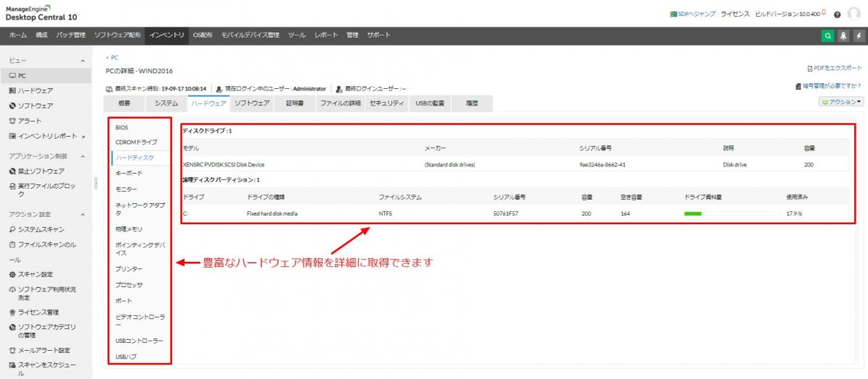Screen dimensions: 868x379
Task: Switch to the 概要 tab
Action: click(125, 103)
